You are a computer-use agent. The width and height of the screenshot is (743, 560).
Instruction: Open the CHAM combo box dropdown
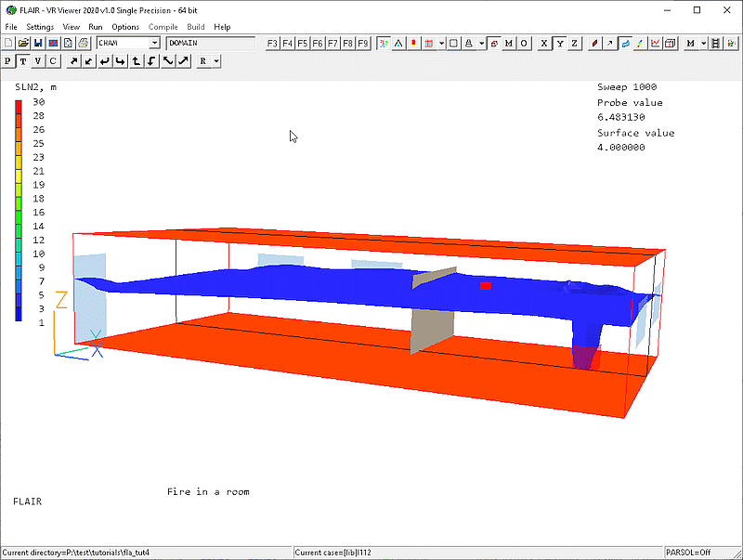point(155,43)
